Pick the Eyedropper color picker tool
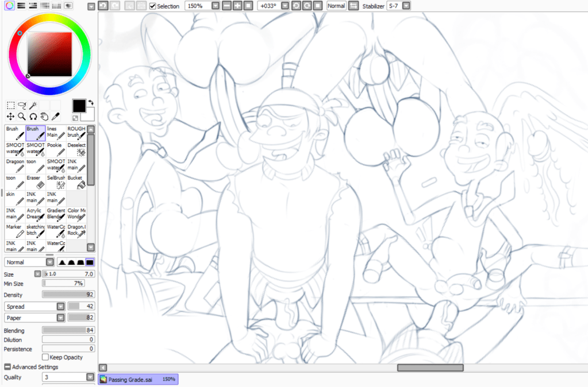 tap(56, 116)
